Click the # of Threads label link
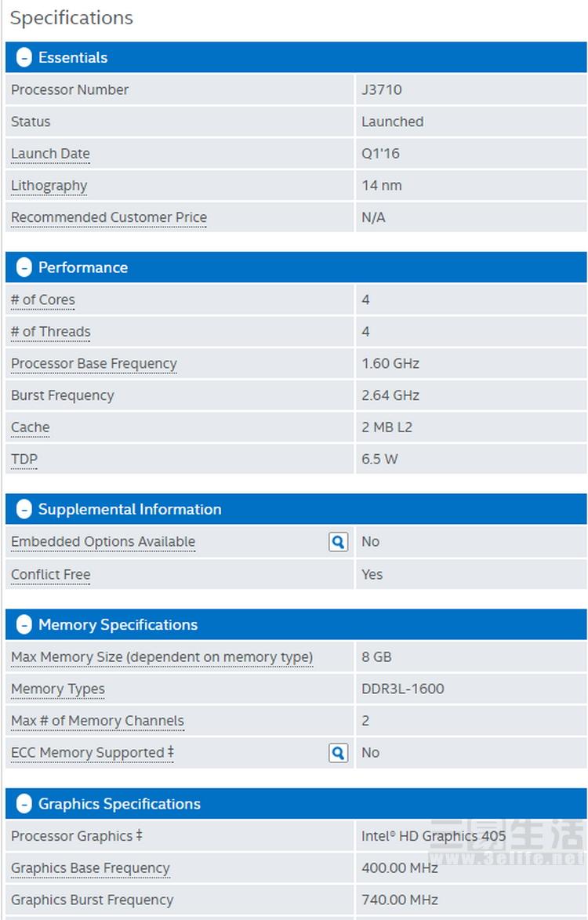Screen dimensions: 588x920 pyautogui.click(x=51, y=332)
